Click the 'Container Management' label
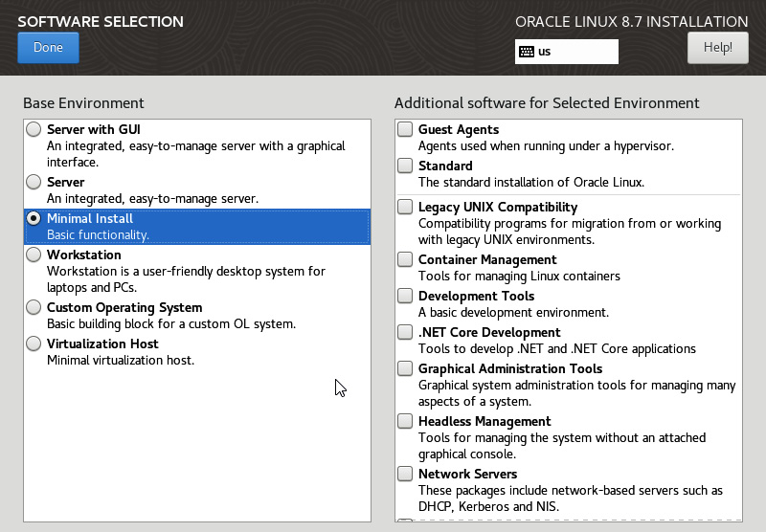This screenshot has height=532, width=766. (487, 259)
